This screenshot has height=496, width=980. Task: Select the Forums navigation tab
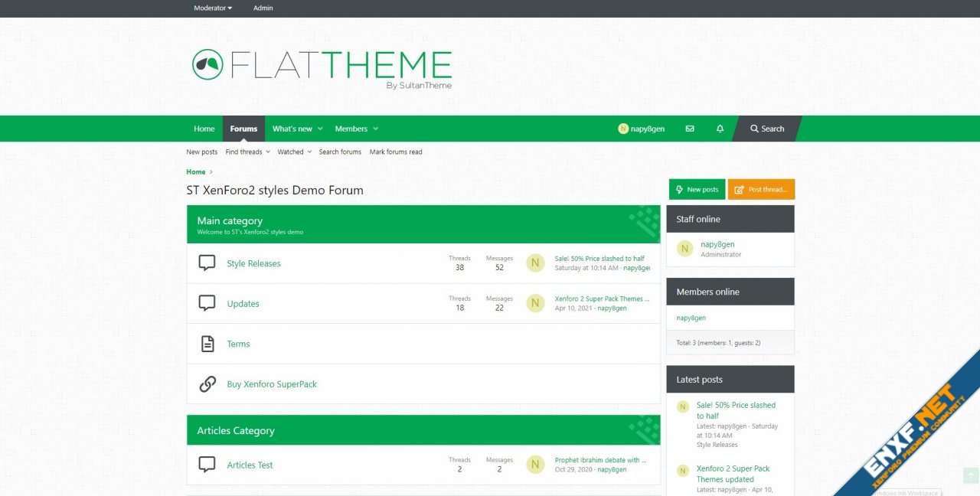point(243,129)
